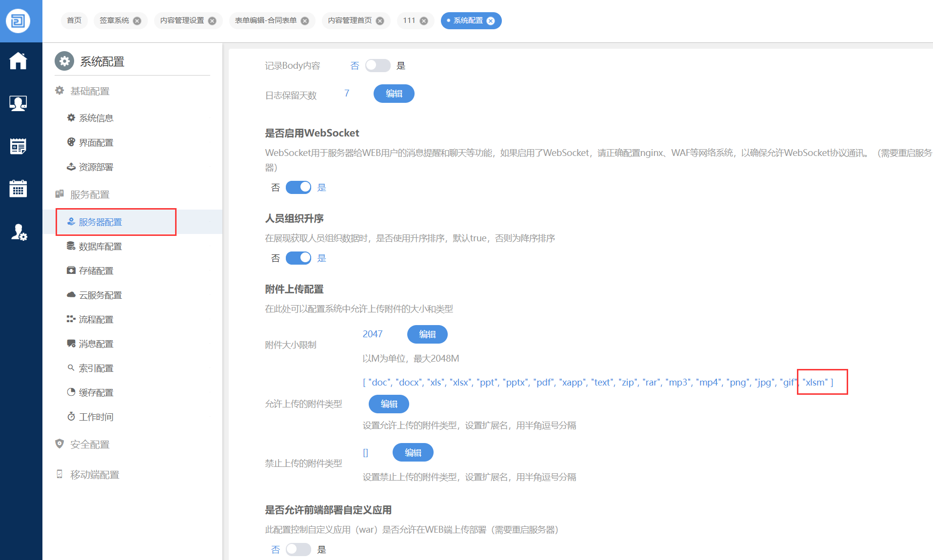Switch to the 首页 tab
Image resolution: width=933 pixels, height=560 pixels.
point(74,20)
